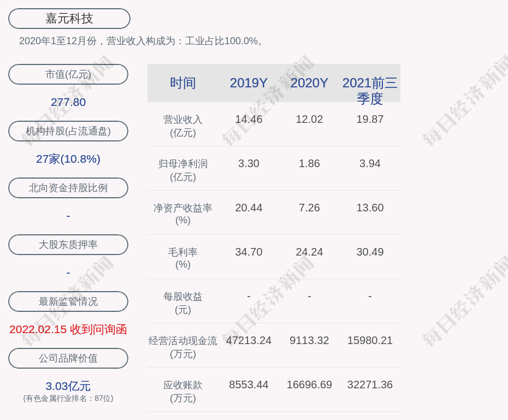Screen dimensions: 508x420
Task: Click the 机构持股(占流通盘) label pill
Action: 68,131
